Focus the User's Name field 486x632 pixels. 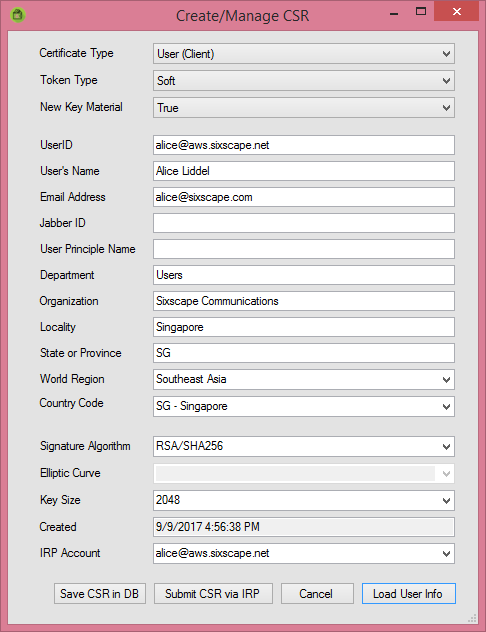304,171
